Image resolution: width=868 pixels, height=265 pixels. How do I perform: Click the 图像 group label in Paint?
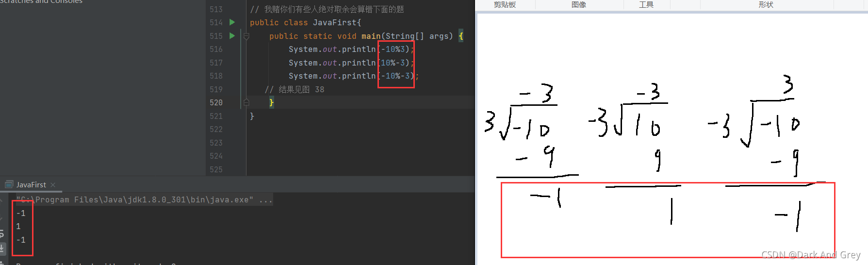pyautogui.click(x=579, y=4)
